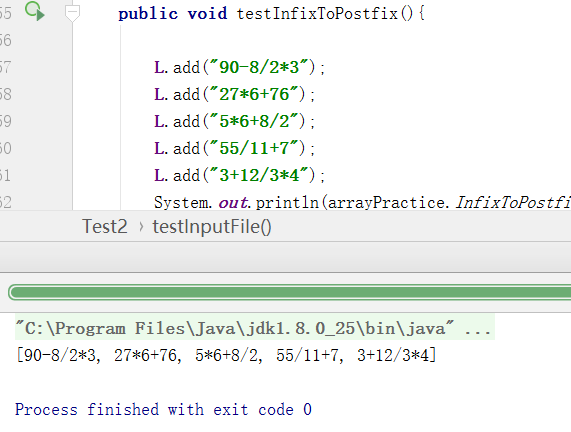Place cursor in string "55/11+7"

pos(254,148)
